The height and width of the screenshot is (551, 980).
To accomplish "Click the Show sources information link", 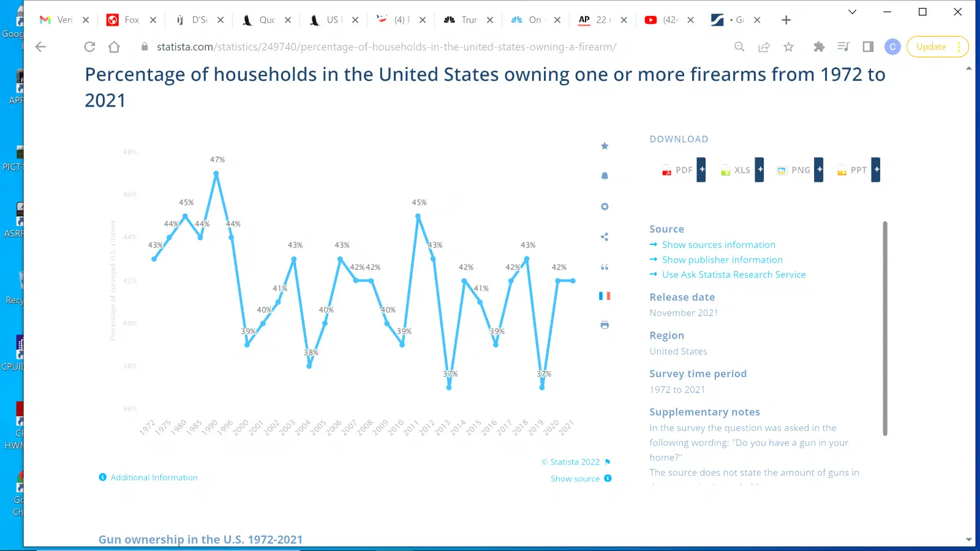I will point(718,245).
